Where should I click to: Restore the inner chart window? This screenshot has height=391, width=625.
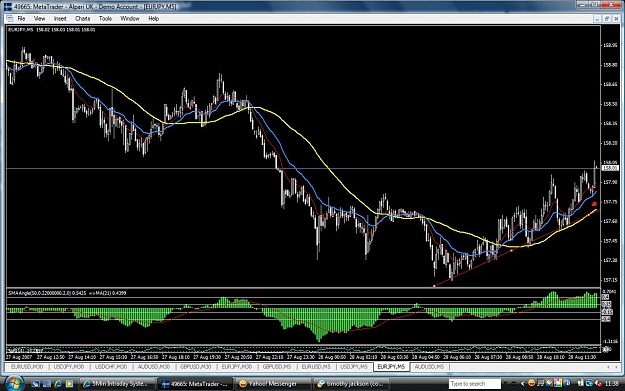click(607, 18)
